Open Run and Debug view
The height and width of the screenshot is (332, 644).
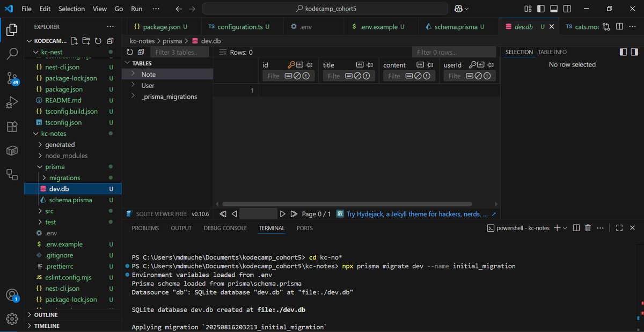pos(12,102)
